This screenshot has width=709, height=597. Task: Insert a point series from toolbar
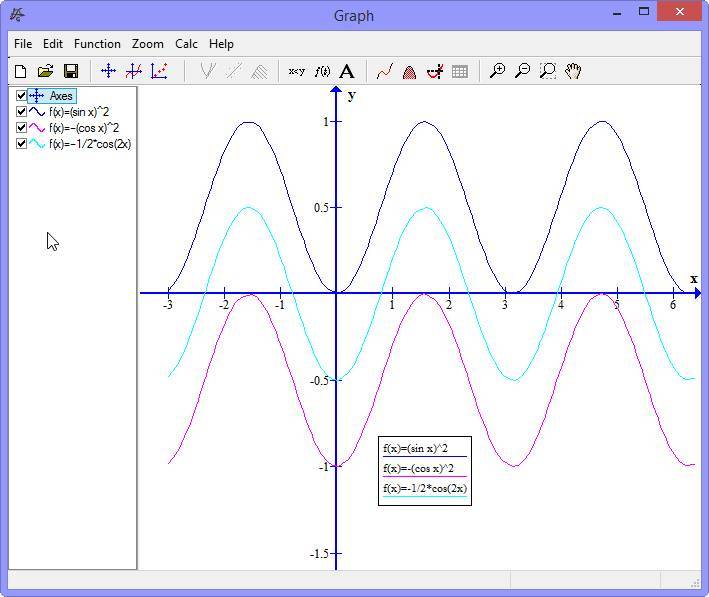click(x=159, y=71)
